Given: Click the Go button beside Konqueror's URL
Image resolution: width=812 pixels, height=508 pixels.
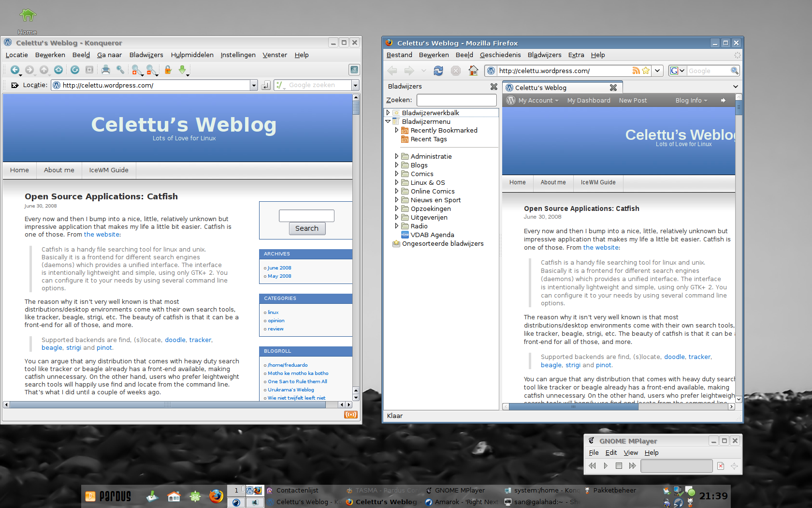Looking at the screenshot, I should tap(265, 86).
